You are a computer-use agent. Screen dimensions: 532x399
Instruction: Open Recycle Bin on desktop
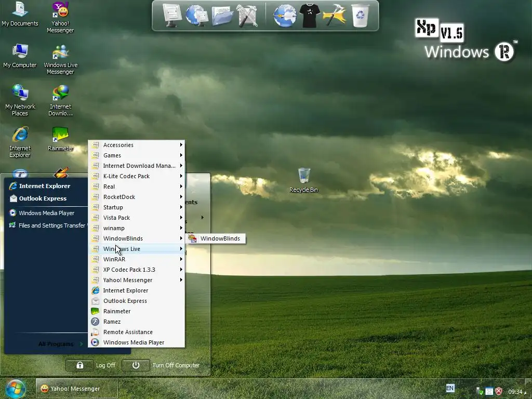[303, 180]
